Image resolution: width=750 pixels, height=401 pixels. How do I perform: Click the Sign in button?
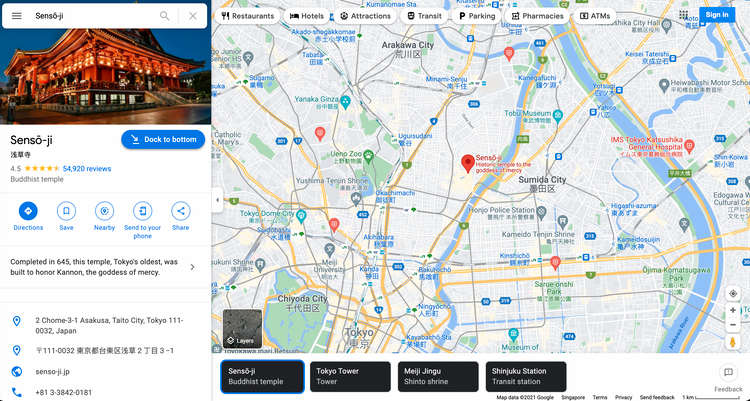pos(717,14)
